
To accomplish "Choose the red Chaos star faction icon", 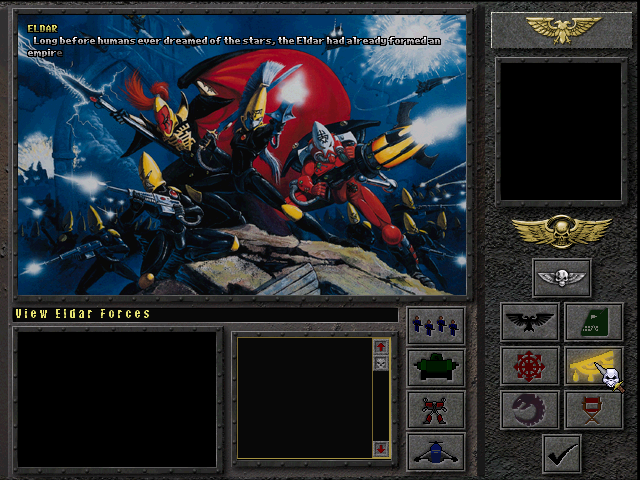I will 530,366.
